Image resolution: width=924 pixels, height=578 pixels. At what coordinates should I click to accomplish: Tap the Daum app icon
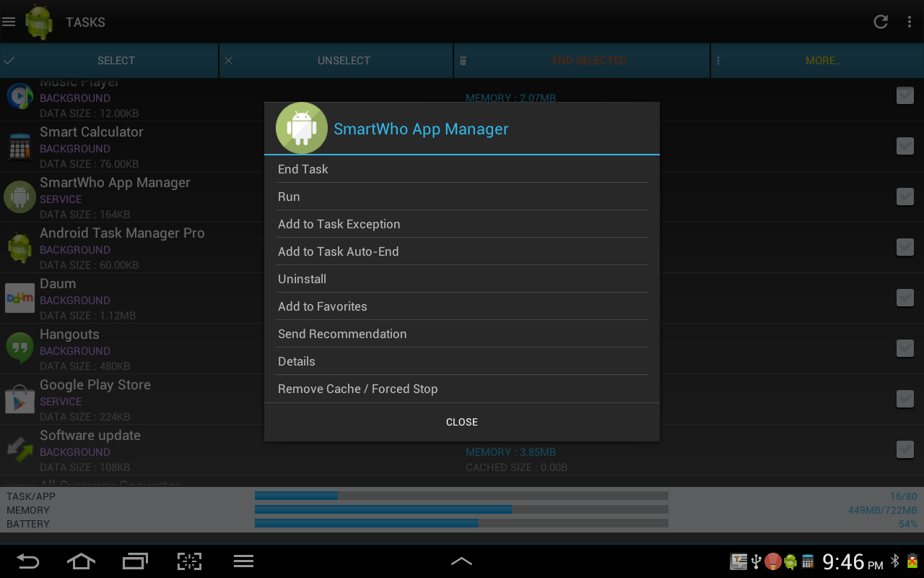20,298
